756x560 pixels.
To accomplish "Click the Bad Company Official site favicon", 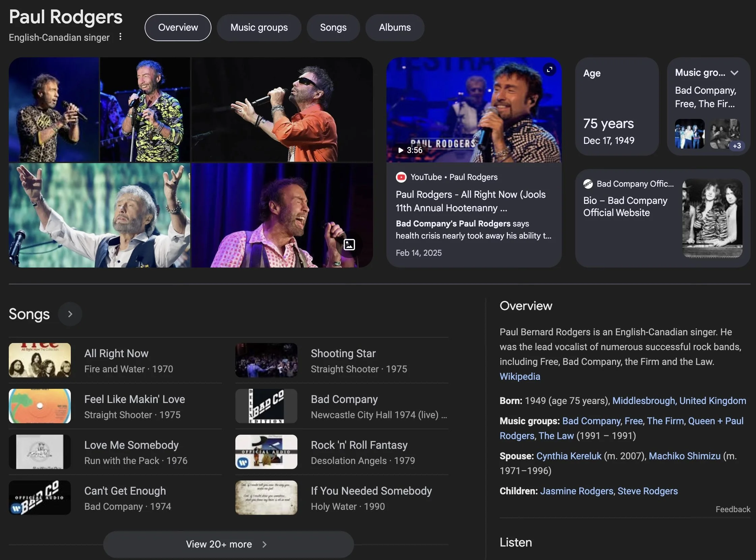I will coord(588,184).
